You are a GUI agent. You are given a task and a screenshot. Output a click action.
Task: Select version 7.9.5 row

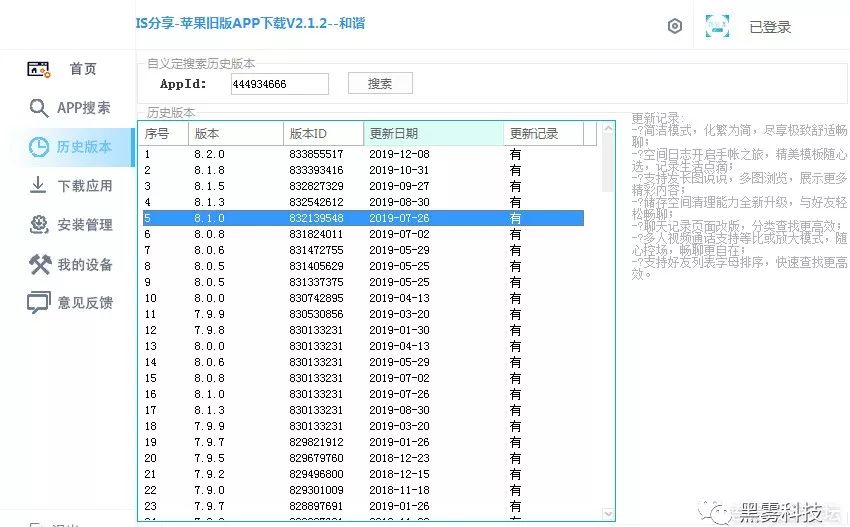(363, 458)
